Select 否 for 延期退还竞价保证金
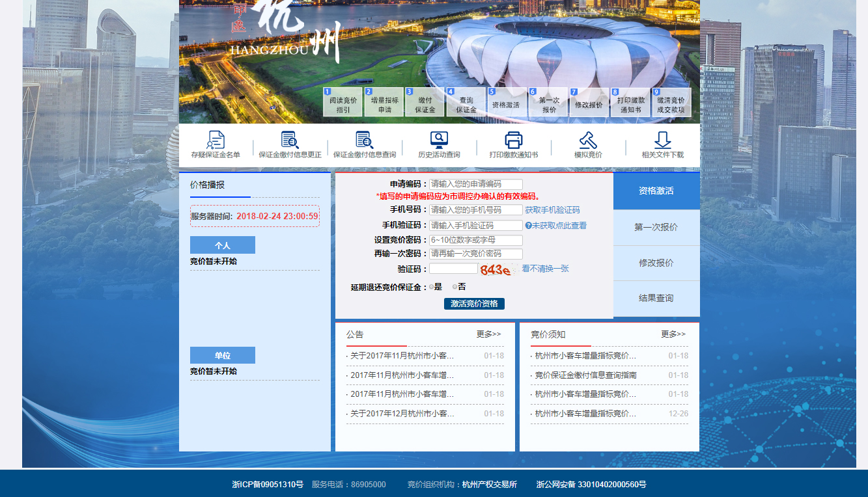This screenshot has width=868, height=497. [455, 287]
